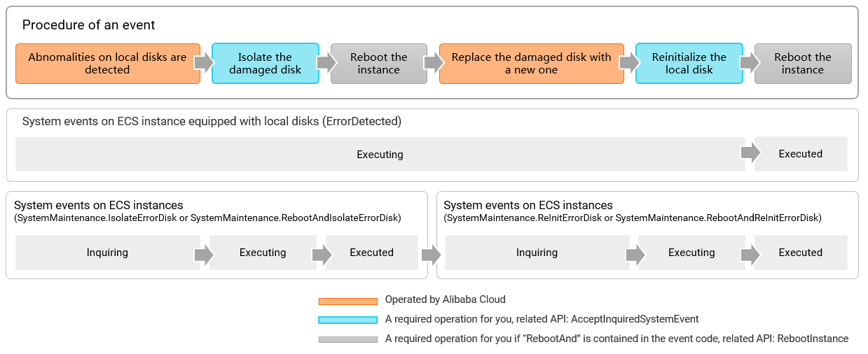868x354 pixels.
Task: Click the Abnormalities on local disks box
Action: pyautogui.click(x=108, y=64)
